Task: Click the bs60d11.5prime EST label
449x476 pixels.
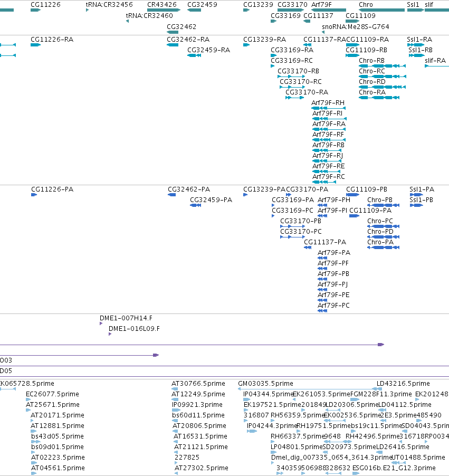Action: point(198,415)
